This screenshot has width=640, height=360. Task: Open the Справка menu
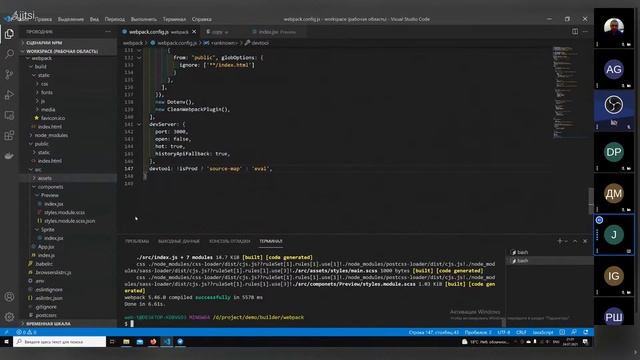pos(202,19)
